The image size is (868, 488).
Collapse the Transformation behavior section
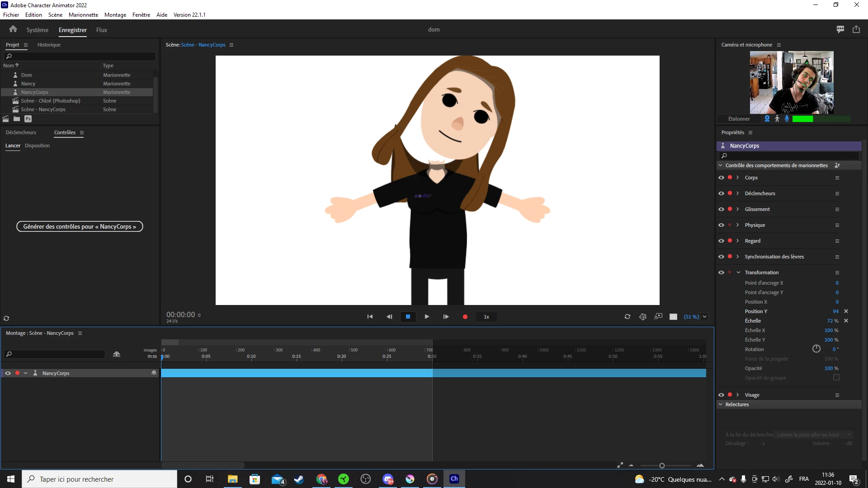tap(738, 272)
